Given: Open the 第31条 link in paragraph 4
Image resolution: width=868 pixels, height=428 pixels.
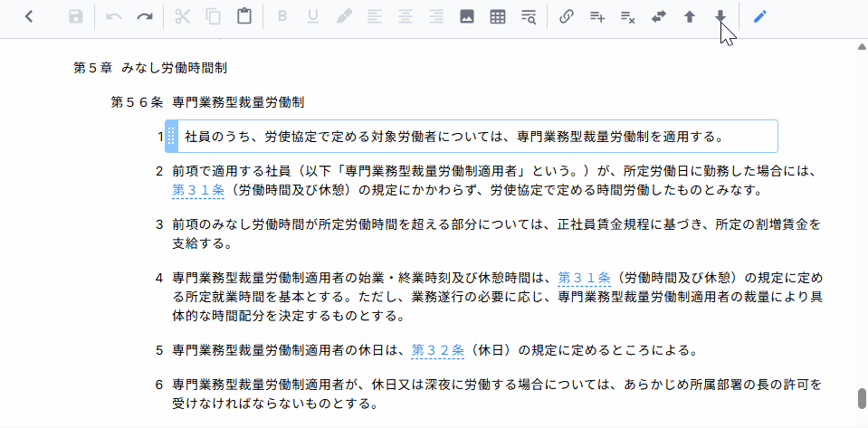Looking at the screenshot, I should 584,276.
